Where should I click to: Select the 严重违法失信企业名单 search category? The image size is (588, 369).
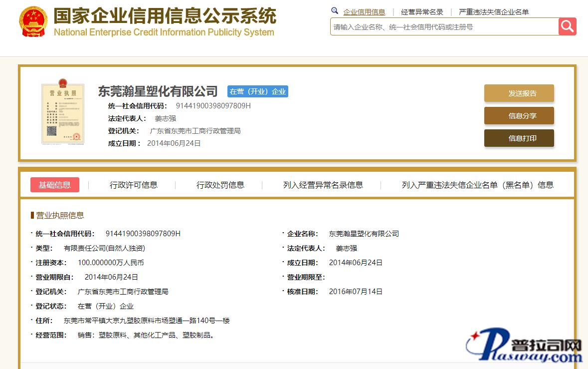[x=494, y=12]
